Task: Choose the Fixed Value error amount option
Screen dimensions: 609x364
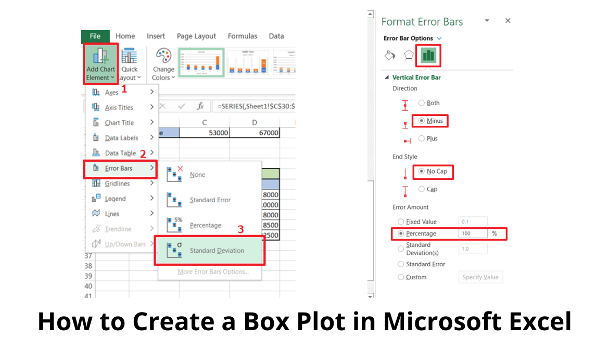Action: tap(400, 222)
